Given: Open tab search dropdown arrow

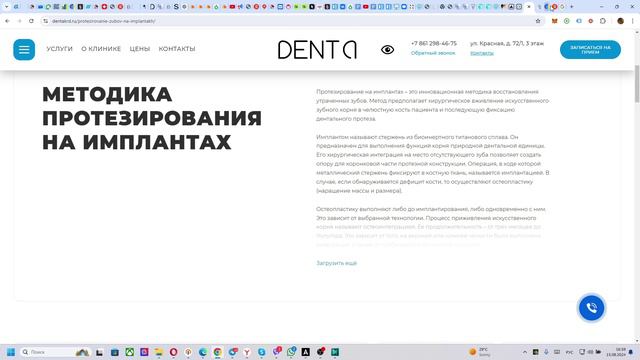Looking at the screenshot, I should click(x=6, y=7).
